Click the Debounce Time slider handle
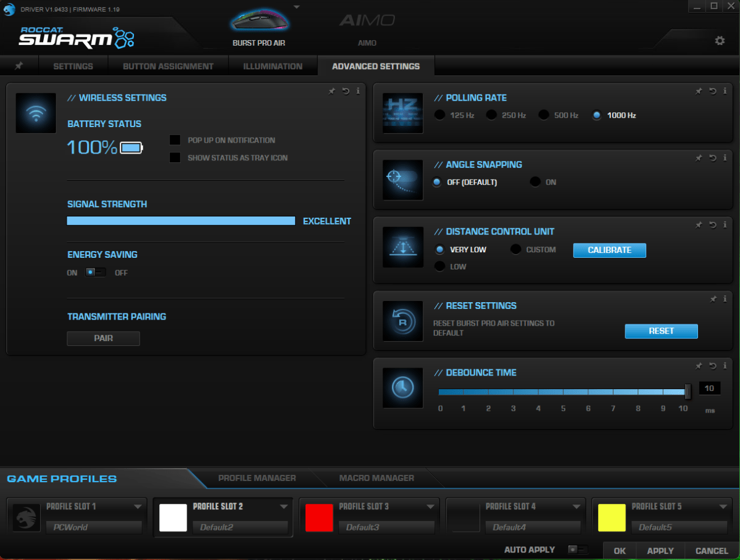740x560 pixels. point(688,391)
